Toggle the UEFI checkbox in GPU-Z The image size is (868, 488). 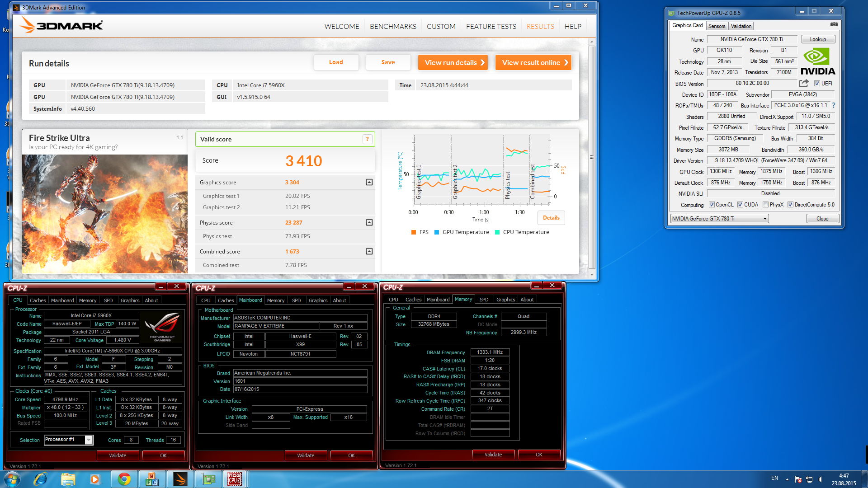coord(817,84)
